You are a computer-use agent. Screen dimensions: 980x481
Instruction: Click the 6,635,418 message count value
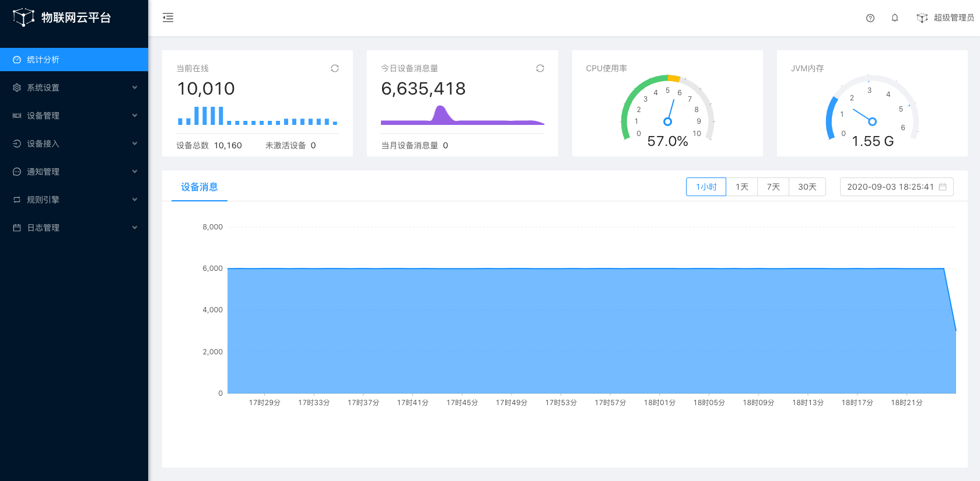[423, 89]
